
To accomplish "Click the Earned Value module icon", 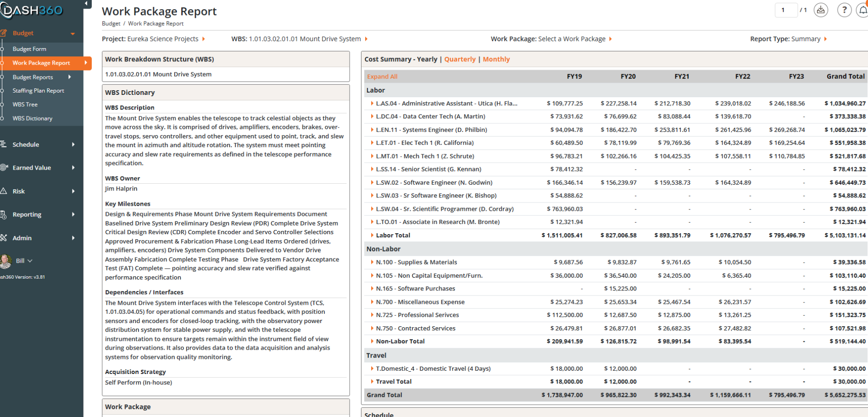I will [x=4, y=168].
